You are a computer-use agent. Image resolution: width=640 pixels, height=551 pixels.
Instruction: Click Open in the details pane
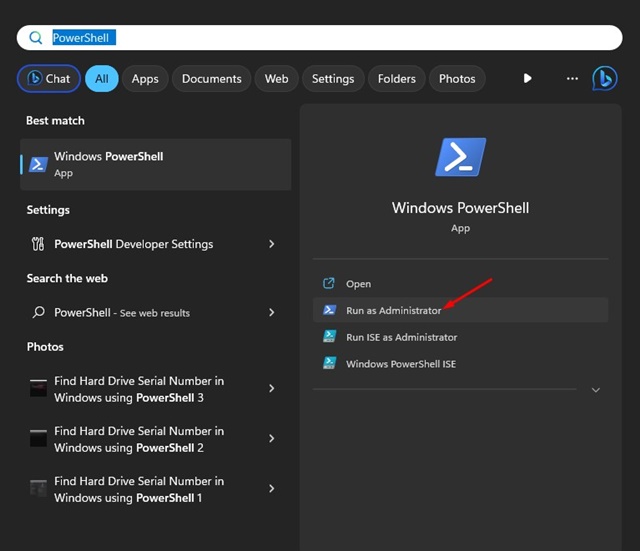pos(460,284)
